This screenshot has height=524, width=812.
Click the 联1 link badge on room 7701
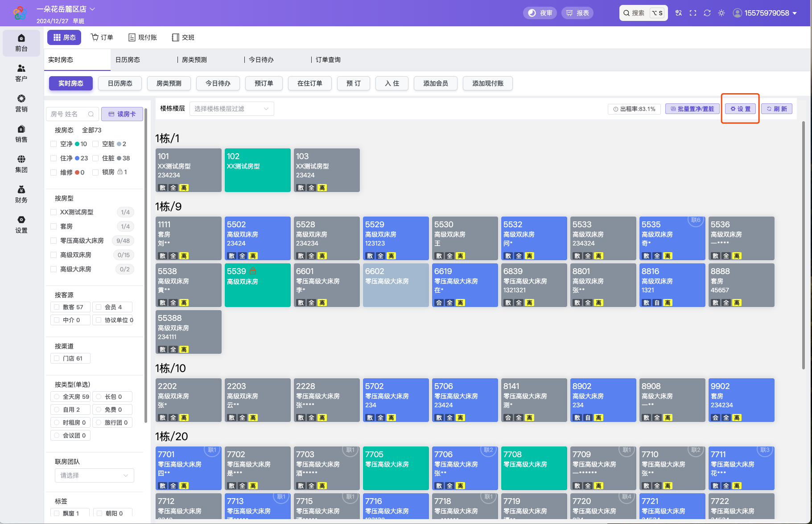coord(212,450)
